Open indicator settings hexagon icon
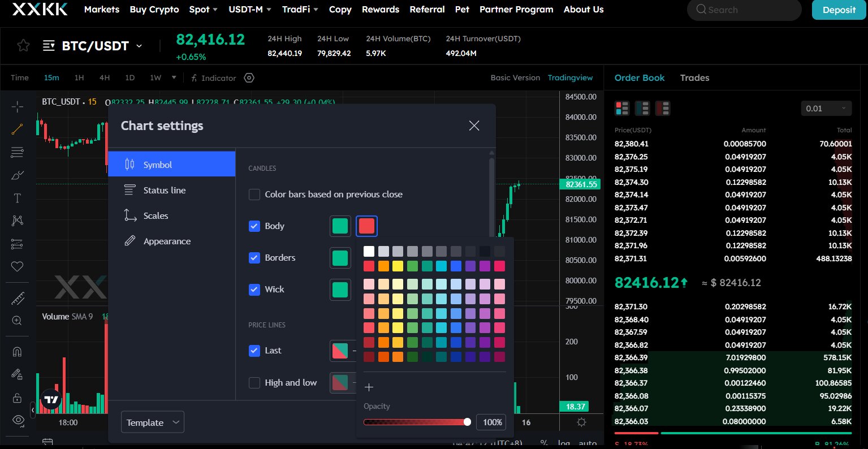The height and width of the screenshot is (449, 868). [x=249, y=78]
